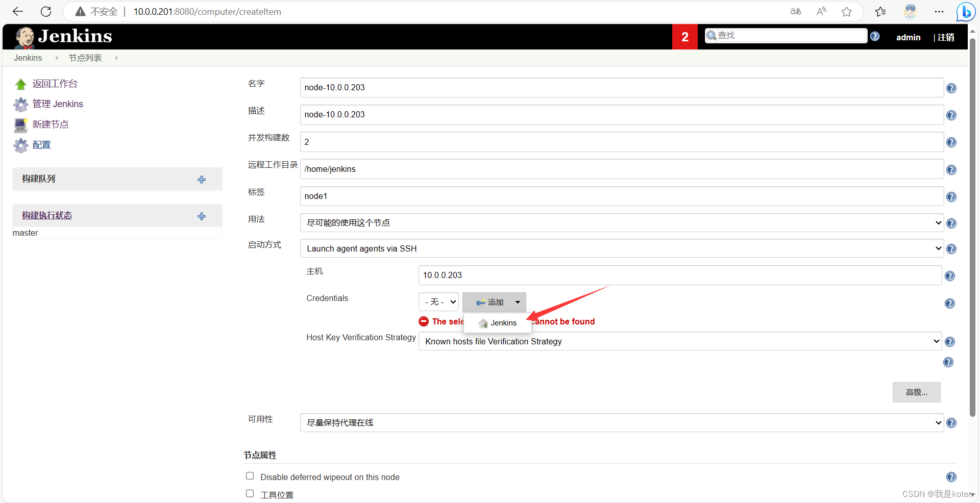This screenshot has height=503, width=980.
Task: Click the 标签 input field
Action: pos(622,196)
